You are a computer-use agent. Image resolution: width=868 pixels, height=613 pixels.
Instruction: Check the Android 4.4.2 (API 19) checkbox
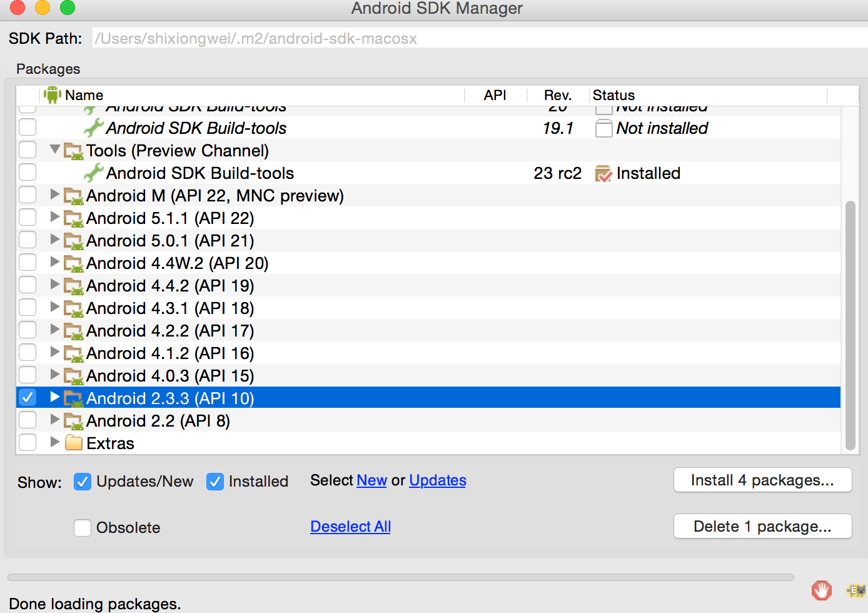point(28,285)
